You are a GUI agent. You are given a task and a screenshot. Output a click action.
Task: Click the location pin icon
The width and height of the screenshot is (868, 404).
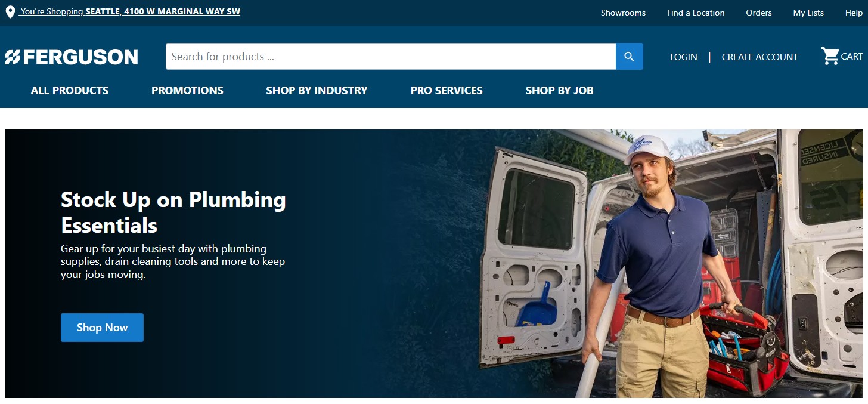(10, 13)
